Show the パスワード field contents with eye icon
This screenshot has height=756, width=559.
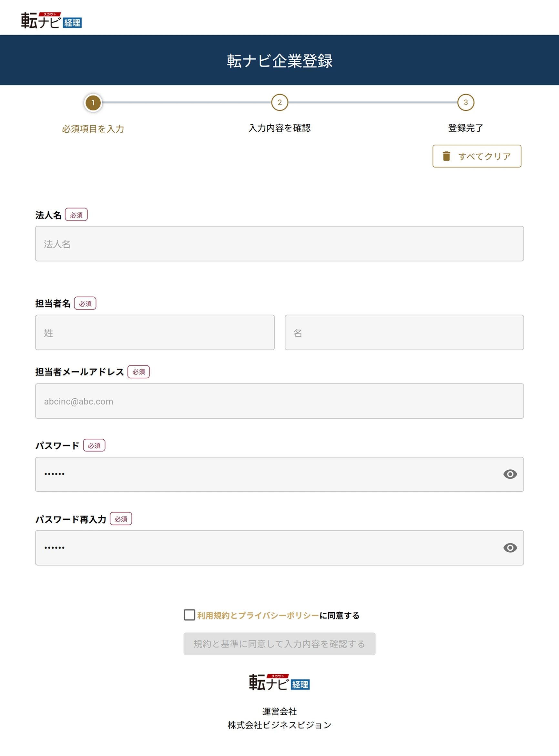click(510, 475)
